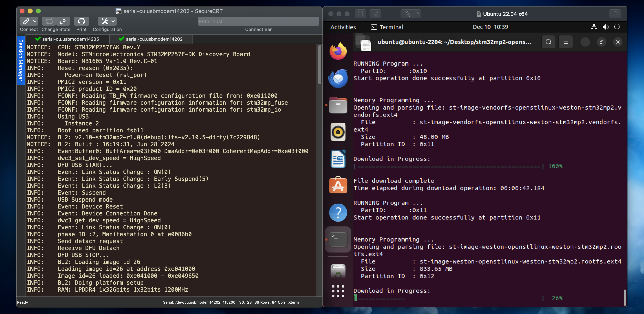
Task: Open Rhythmbox from the dock
Action: 338,132
